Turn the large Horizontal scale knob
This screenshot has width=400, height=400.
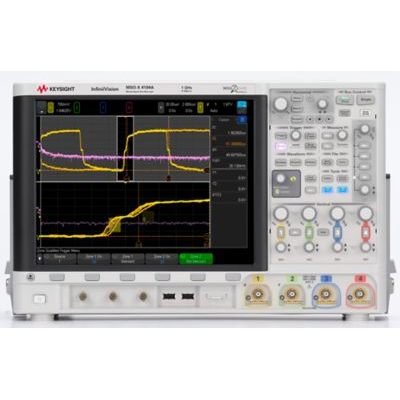[x=281, y=104]
